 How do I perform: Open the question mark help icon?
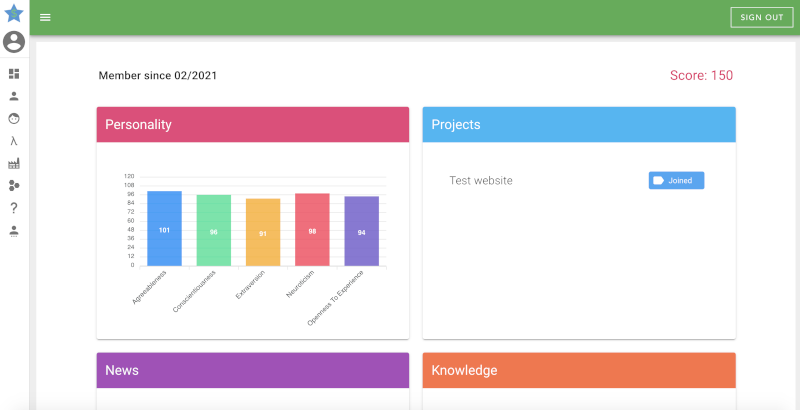tap(14, 208)
